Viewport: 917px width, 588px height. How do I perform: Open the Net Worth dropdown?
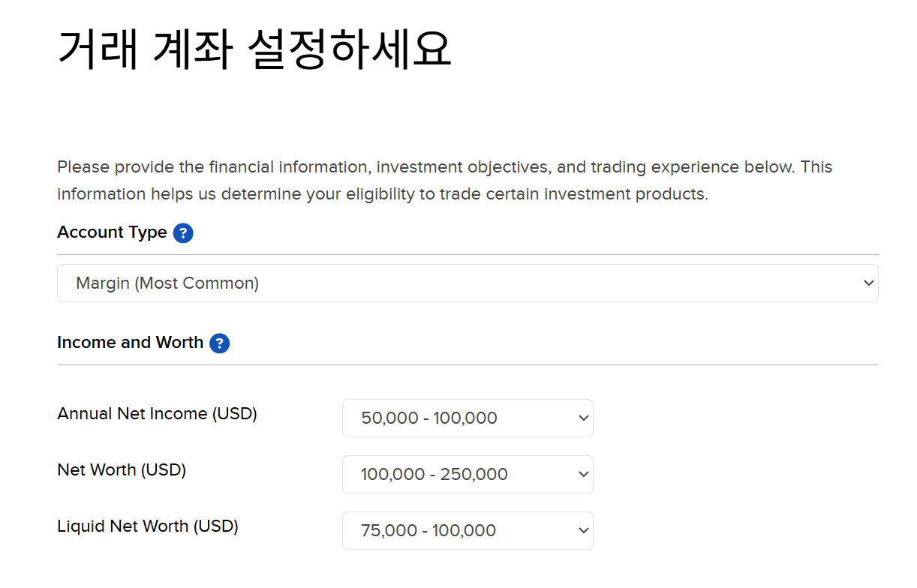click(x=468, y=474)
